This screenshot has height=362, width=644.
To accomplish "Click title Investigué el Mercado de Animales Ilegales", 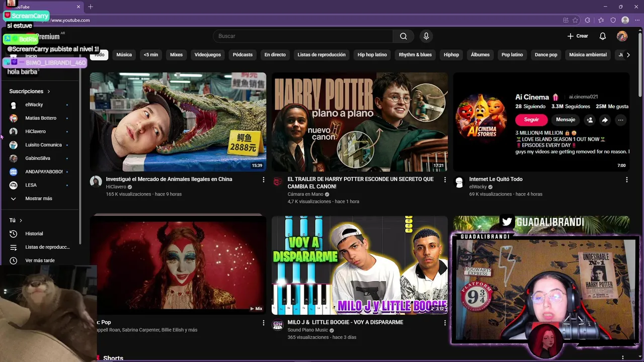I will (x=169, y=179).
